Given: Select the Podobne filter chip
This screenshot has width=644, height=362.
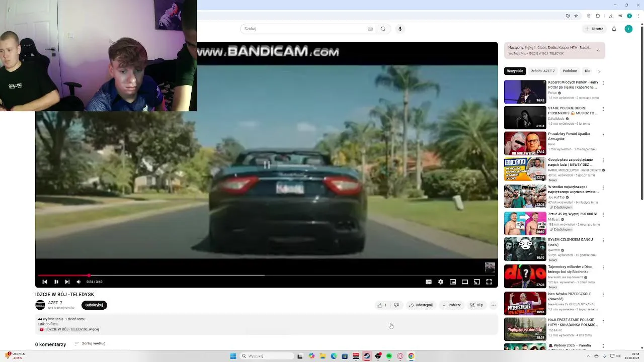Looking at the screenshot, I should pyautogui.click(x=570, y=71).
